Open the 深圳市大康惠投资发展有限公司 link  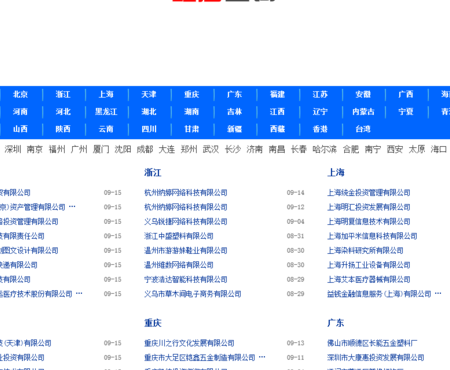[x=376, y=358]
